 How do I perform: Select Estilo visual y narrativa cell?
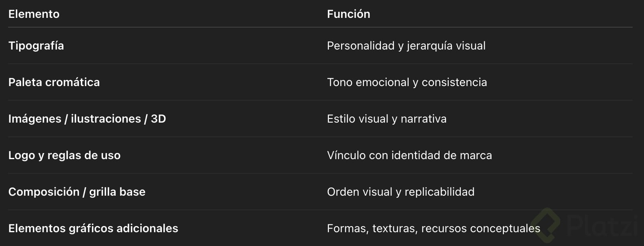387,119
